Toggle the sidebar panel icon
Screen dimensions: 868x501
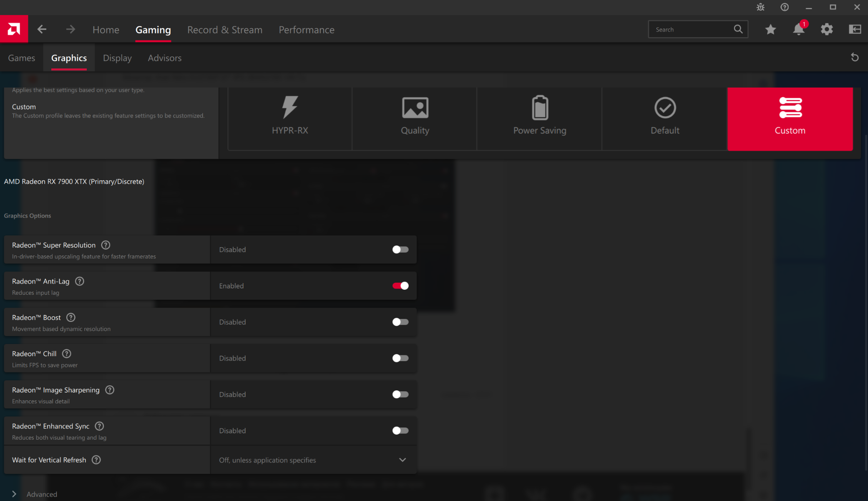(855, 29)
